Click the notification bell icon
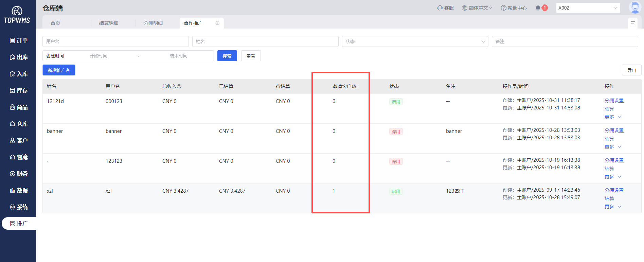Viewport: 644px width, 262px height. click(538, 8)
